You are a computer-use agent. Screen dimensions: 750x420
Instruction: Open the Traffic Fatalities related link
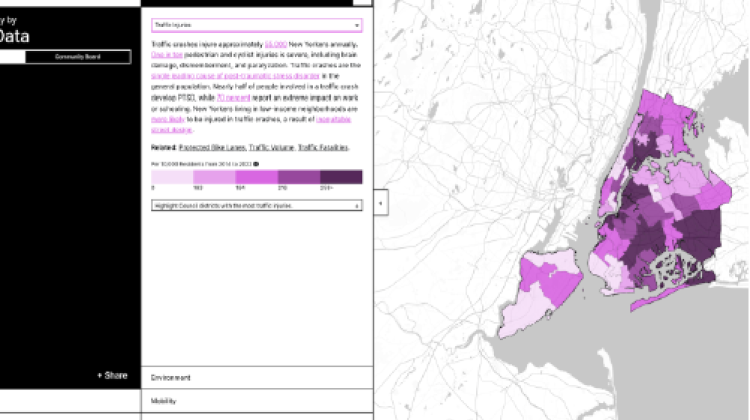click(322, 147)
